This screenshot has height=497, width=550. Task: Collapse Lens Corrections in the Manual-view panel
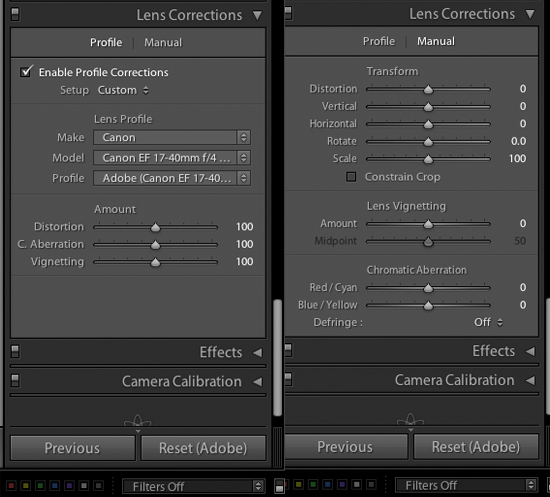tap(530, 14)
